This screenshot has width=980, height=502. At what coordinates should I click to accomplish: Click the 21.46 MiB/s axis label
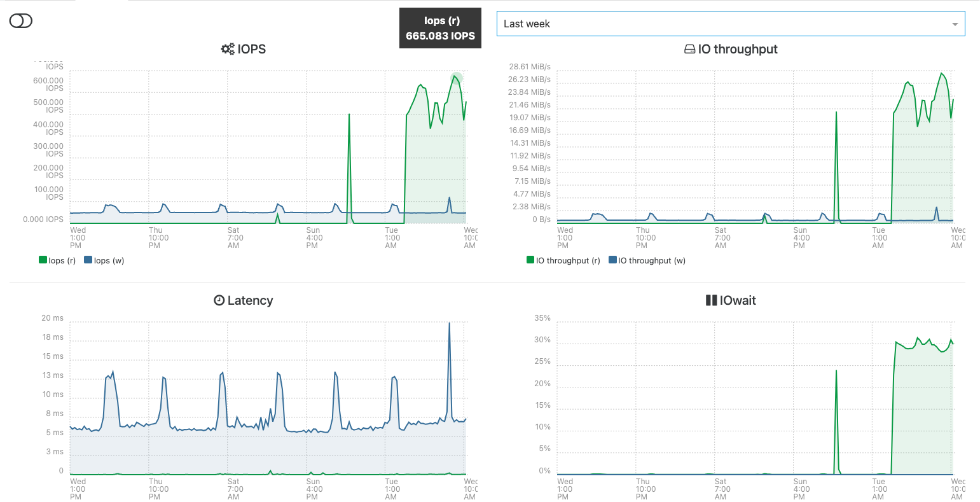[530, 105]
